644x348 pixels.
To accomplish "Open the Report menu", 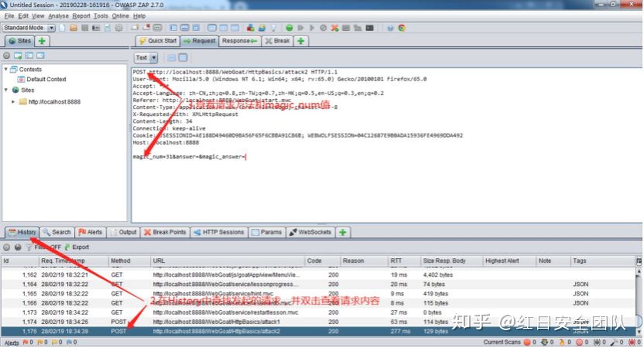I will click(81, 16).
